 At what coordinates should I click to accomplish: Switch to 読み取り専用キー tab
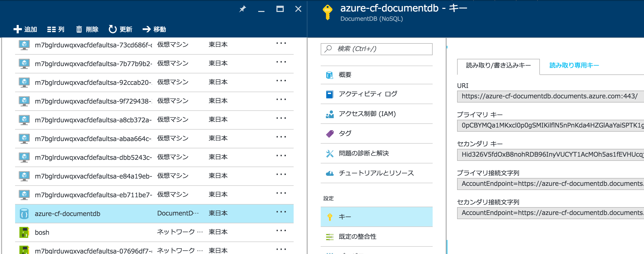(574, 65)
